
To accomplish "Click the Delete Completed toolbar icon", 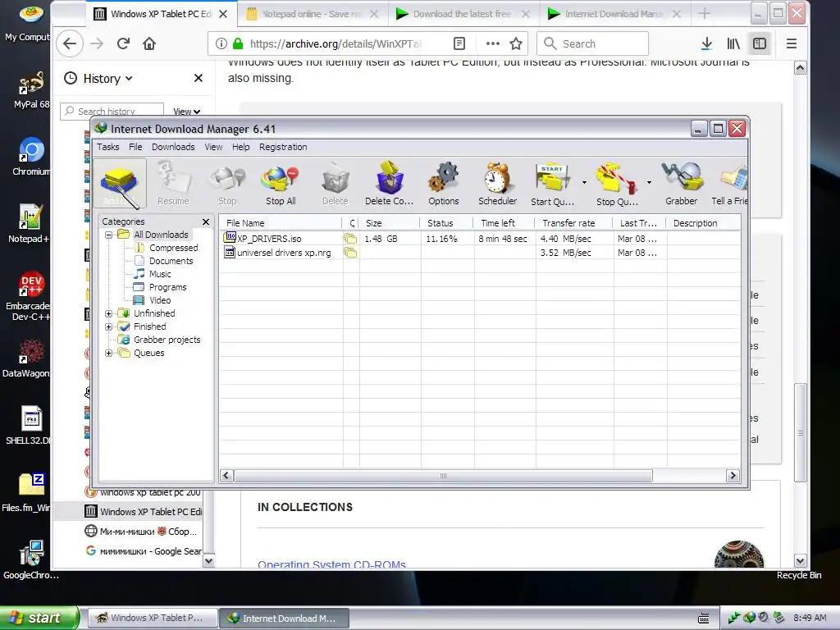I will point(389,185).
